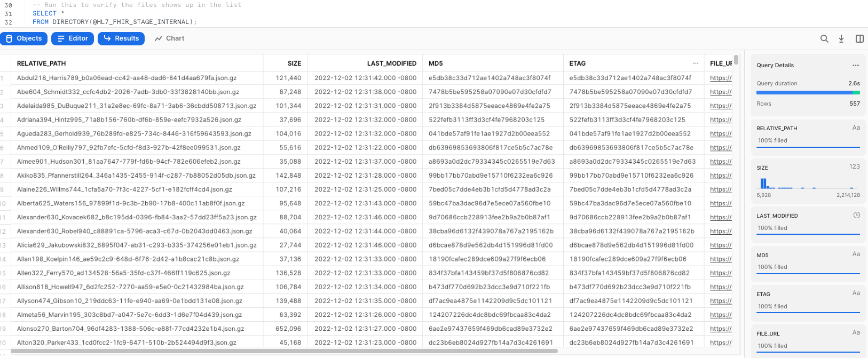868x358 pixels.
Task: Click the Aa icon on RELATIVE_PATH card
Action: pyautogui.click(x=856, y=128)
